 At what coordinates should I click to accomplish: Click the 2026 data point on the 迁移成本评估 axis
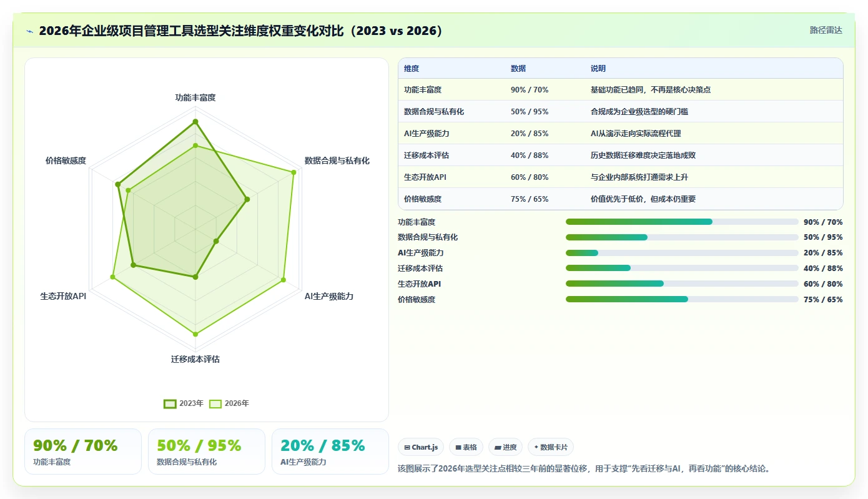195,334
